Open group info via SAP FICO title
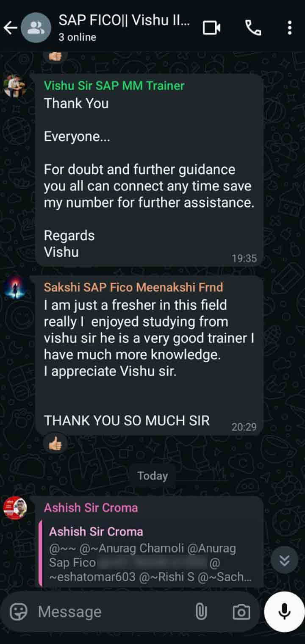 coord(124,20)
